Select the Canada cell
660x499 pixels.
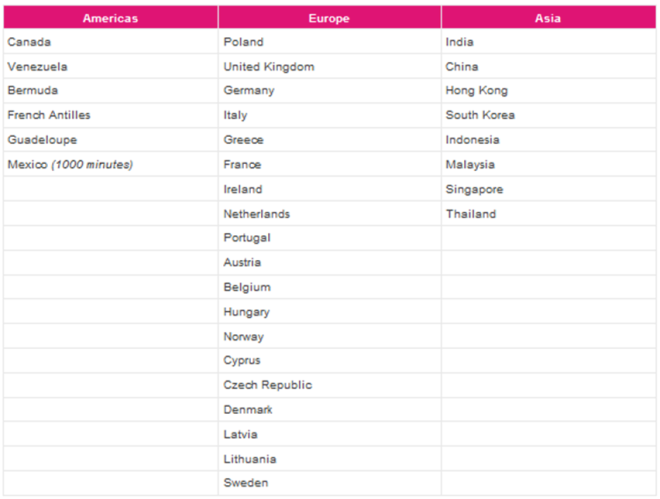[29, 42]
